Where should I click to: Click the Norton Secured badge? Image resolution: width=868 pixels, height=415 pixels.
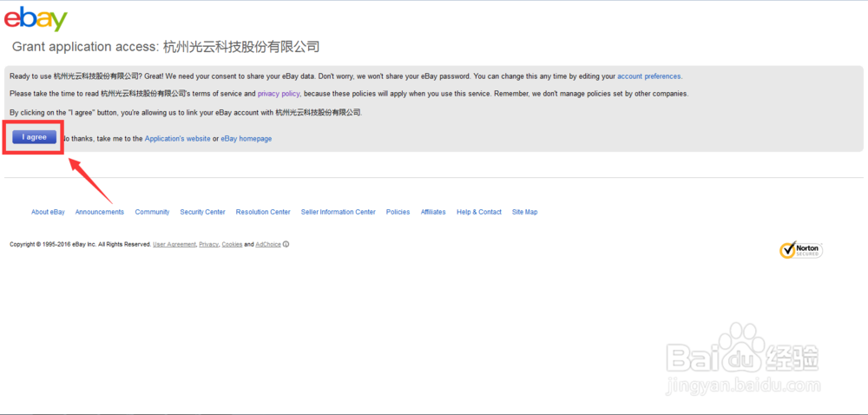click(801, 250)
